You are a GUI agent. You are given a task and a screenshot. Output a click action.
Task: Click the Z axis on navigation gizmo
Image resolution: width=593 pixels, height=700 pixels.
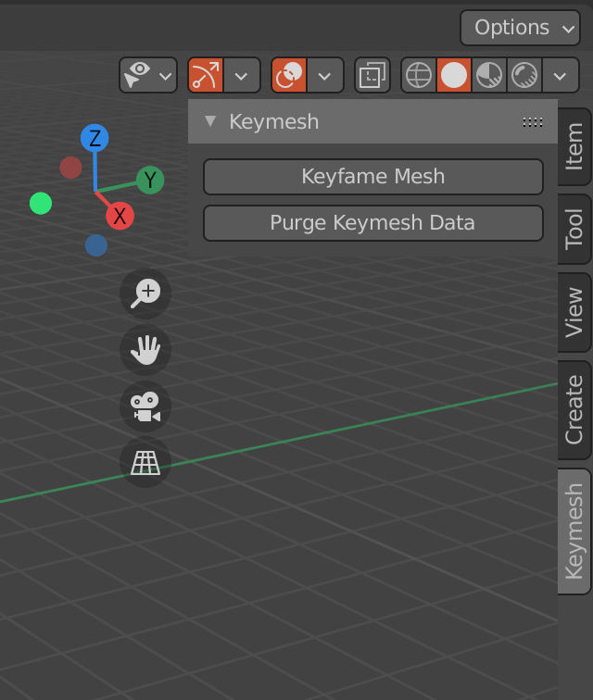[95, 138]
